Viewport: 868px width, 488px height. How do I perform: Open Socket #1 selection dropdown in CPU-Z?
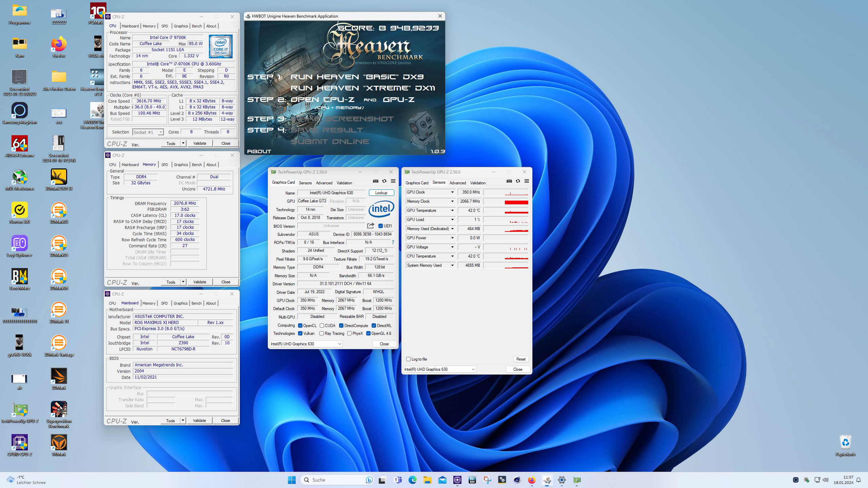148,132
